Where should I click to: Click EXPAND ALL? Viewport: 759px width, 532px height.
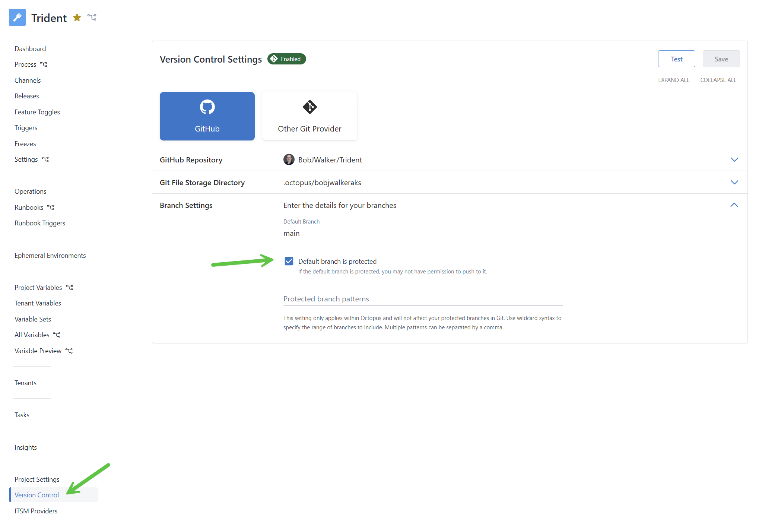coord(673,80)
